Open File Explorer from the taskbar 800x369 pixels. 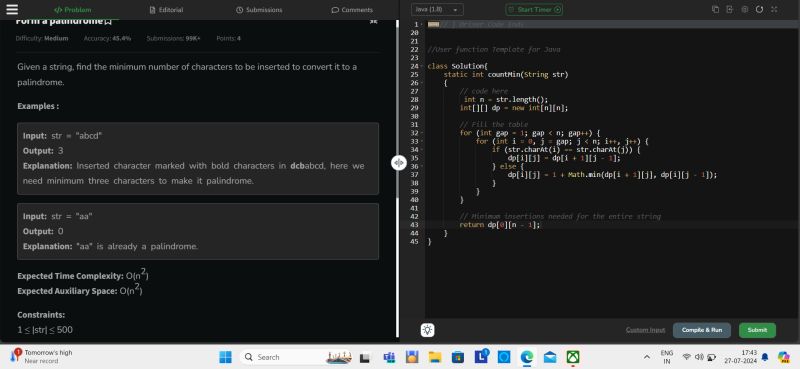(435, 357)
